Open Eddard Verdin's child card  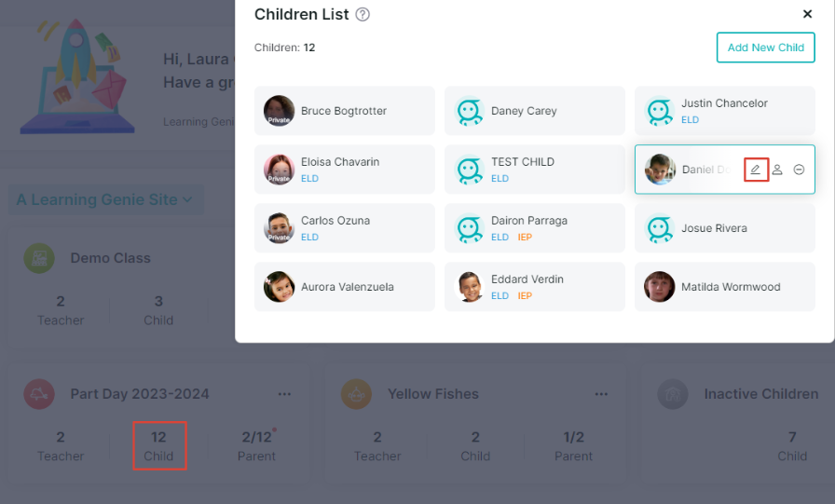(535, 286)
